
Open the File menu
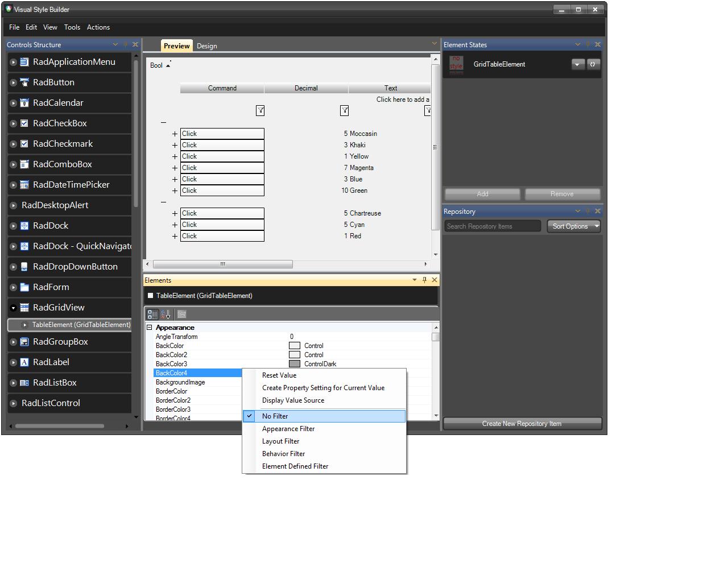point(14,27)
